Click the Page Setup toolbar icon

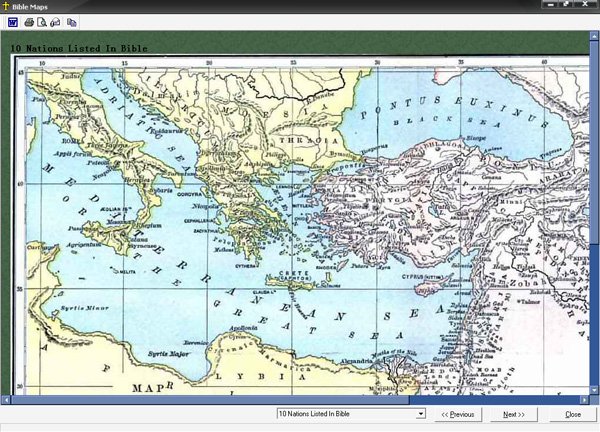[56, 21]
